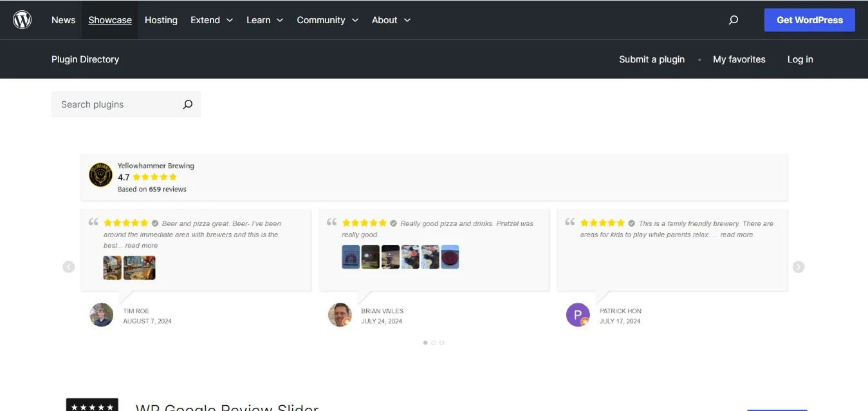Click the Yellowhammer Brewing logo
The width and height of the screenshot is (868, 411).
click(x=100, y=175)
